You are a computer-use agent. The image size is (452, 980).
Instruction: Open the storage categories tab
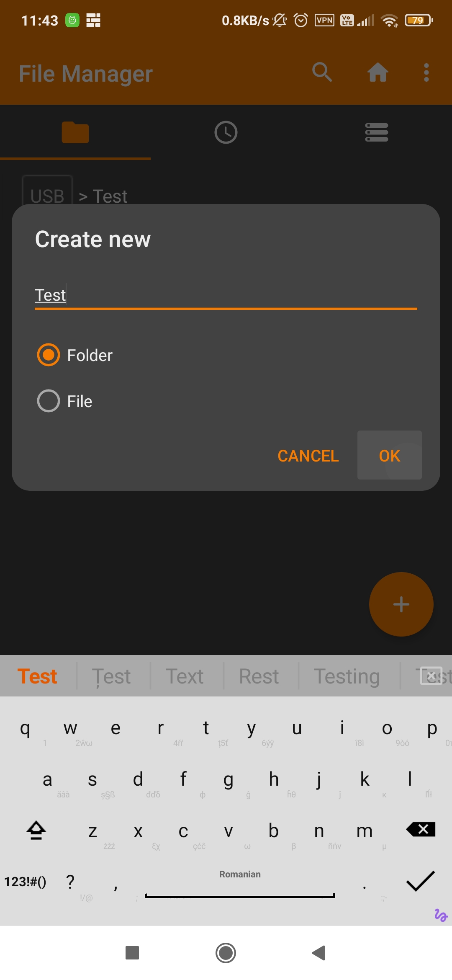(376, 132)
